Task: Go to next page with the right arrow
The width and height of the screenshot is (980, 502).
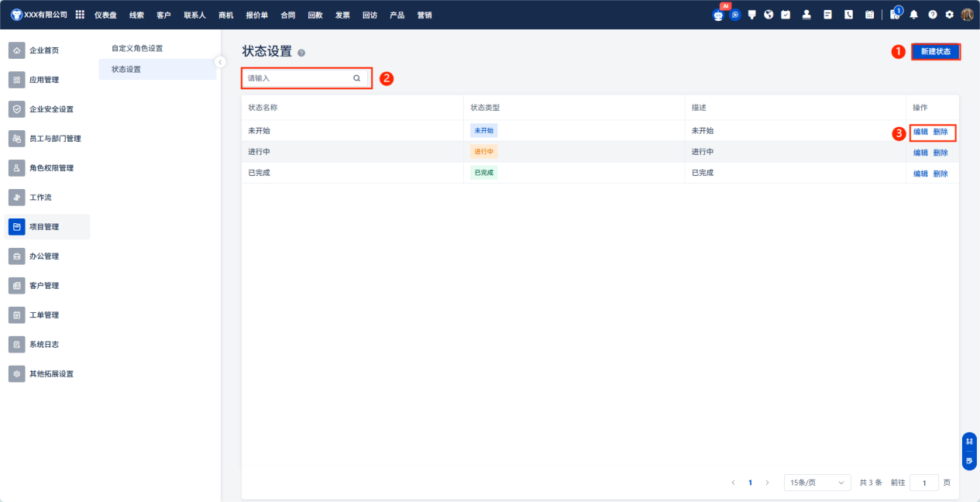Action: (767, 483)
